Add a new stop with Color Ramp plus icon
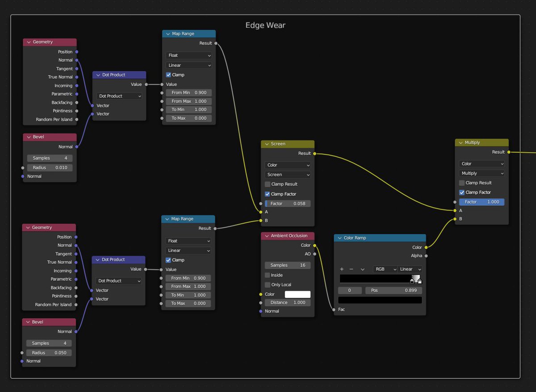Image resolution: width=536 pixels, height=392 pixels. [342, 269]
